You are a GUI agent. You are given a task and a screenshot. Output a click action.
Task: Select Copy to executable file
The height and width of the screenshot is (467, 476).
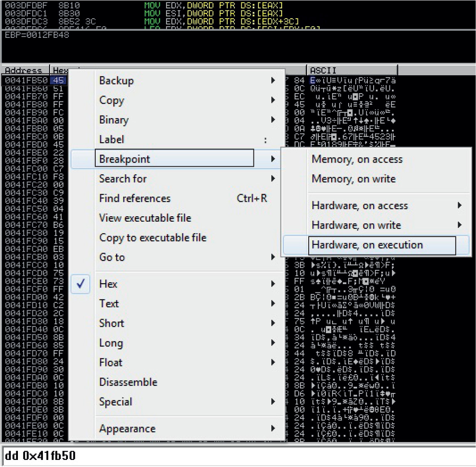tap(178, 237)
